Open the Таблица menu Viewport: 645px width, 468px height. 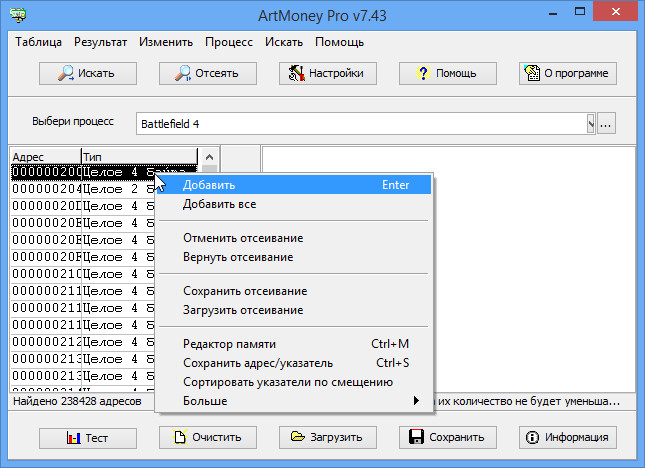point(39,43)
